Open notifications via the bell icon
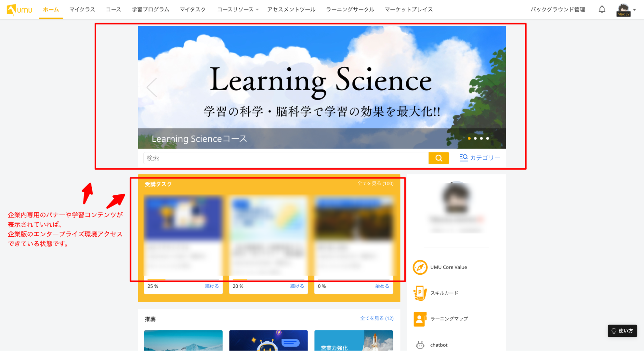 point(602,9)
